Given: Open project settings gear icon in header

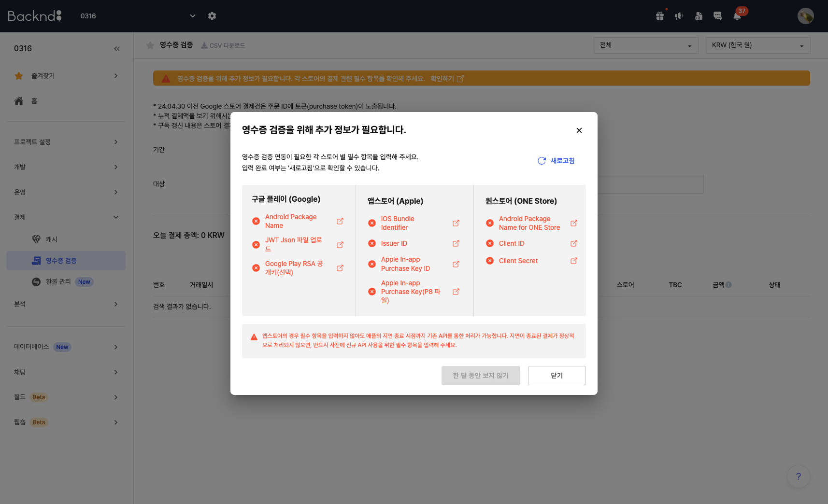Looking at the screenshot, I should tap(212, 16).
